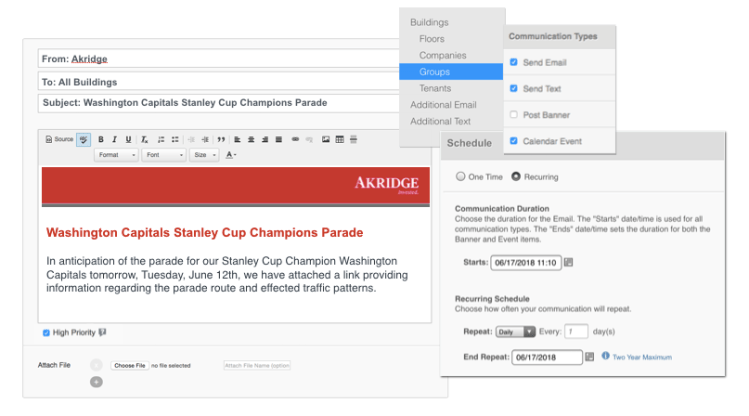Toggle the High Priority checkbox
Screen dimensions: 749x416
(x=46, y=332)
